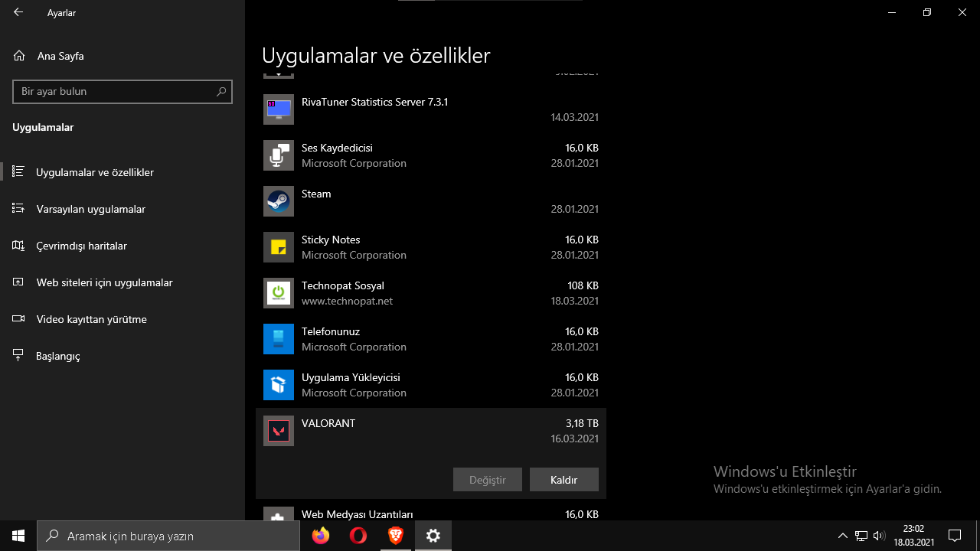Click Technopat Sosyal's 18.03.2021 install date

pos(574,301)
